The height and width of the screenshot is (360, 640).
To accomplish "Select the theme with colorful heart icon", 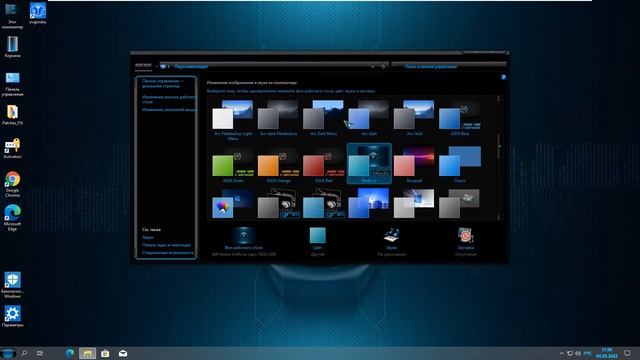I will (233, 204).
